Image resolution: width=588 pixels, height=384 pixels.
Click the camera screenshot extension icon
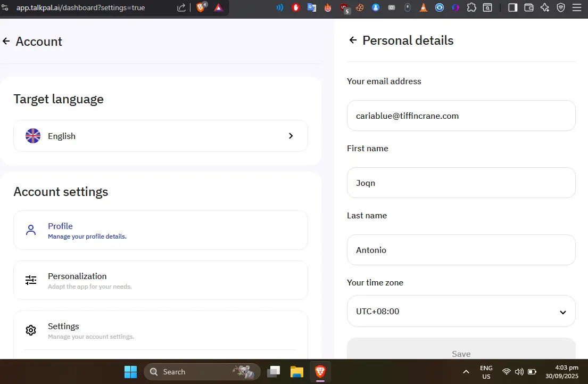pos(392,7)
